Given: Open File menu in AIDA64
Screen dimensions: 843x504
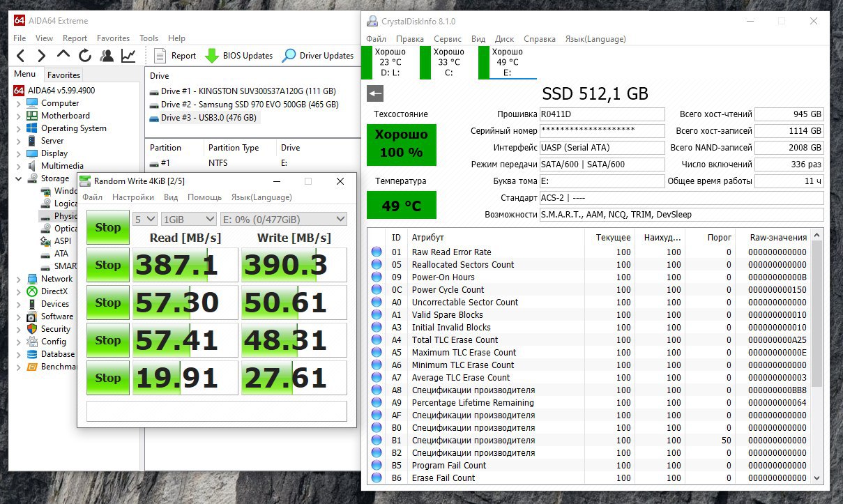Looking at the screenshot, I should pyautogui.click(x=20, y=38).
